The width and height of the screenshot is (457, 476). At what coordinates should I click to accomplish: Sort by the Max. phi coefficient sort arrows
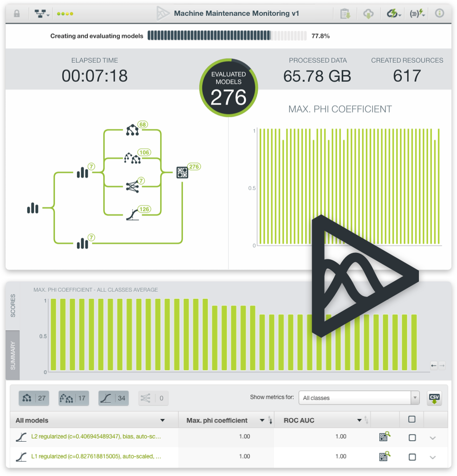270,420
